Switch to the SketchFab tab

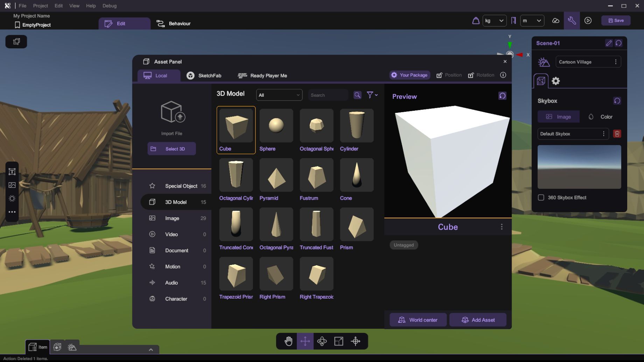[x=204, y=76]
